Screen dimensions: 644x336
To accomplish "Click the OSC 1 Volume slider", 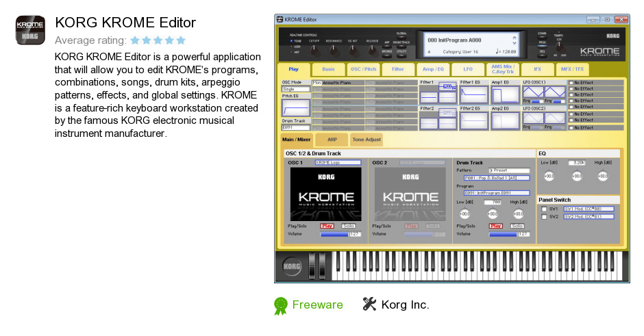I will (x=334, y=234).
